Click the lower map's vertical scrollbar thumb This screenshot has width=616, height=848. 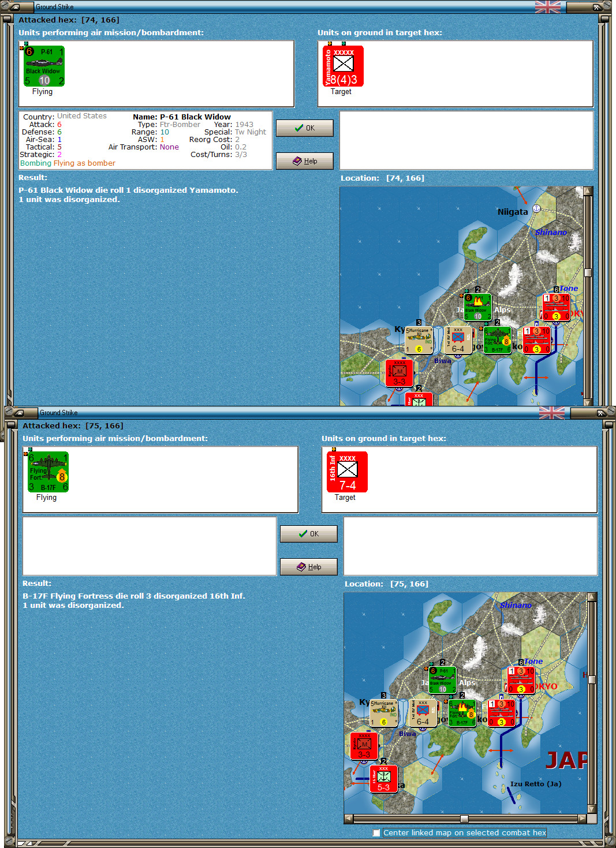click(592, 679)
